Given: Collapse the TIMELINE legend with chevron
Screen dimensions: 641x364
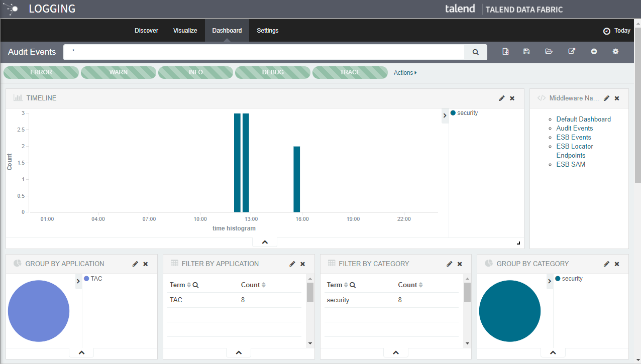Looking at the screenshot, I should 445,116.
